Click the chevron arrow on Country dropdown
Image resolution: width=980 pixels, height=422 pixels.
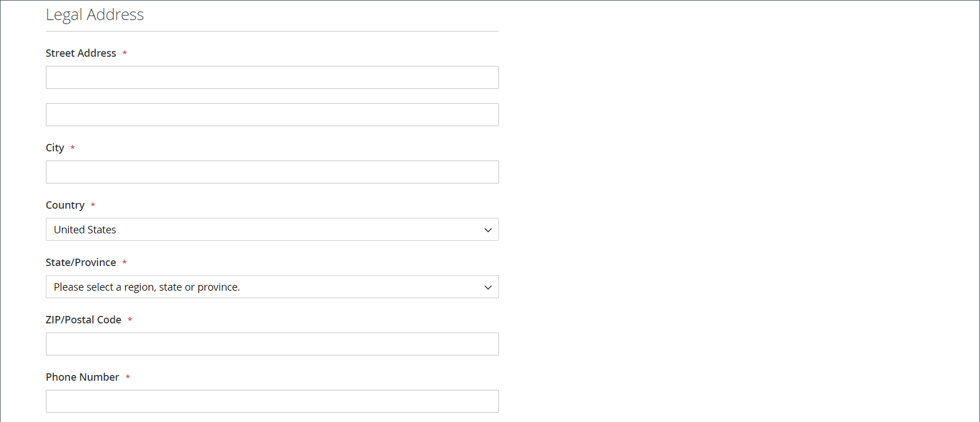[488, 230]
